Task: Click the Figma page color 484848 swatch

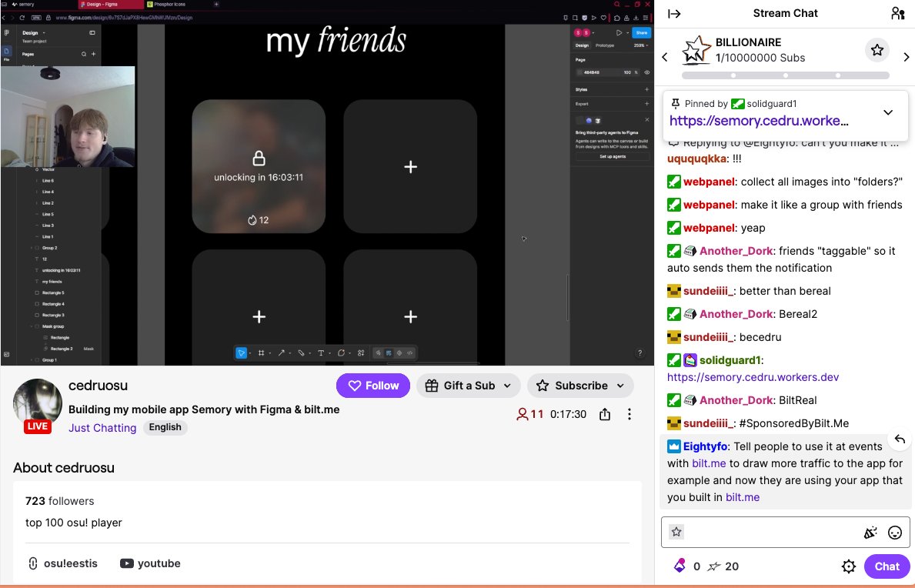Action: click(x=579, y=72)
